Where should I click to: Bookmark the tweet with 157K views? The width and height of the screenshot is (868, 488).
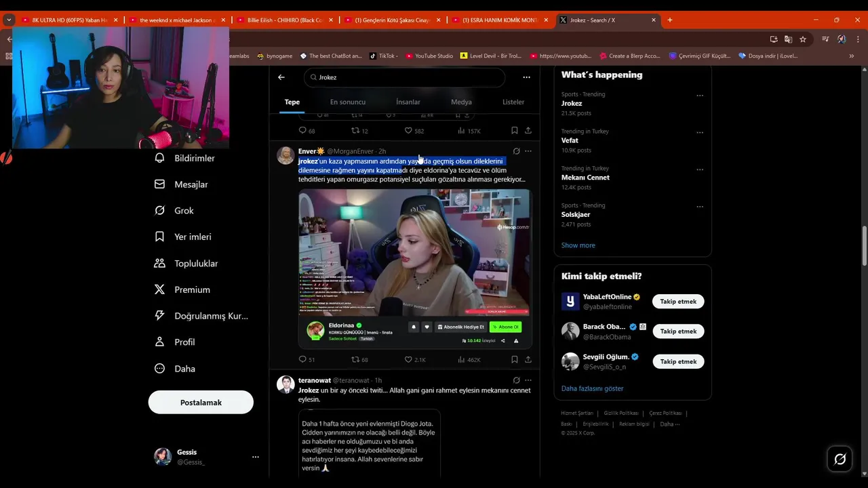pyautogui.click(x=514, y=130)
